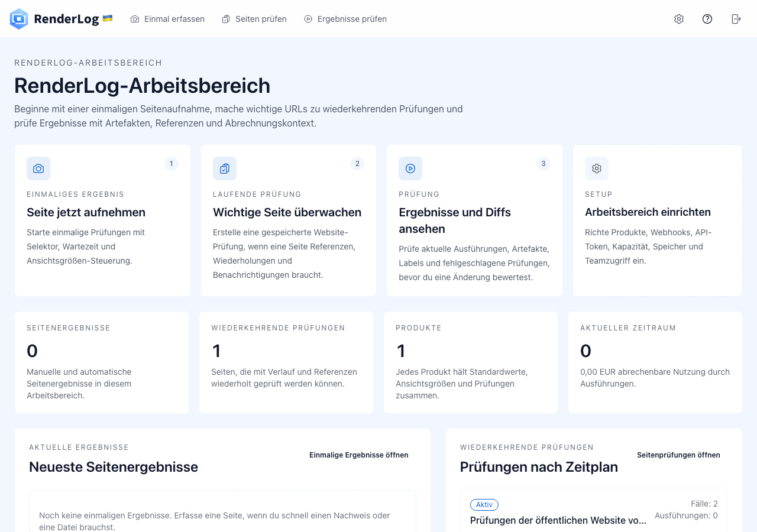Click the Ukraine flag icon beside RenderLog
757x532 pixels.
(108, 18)
